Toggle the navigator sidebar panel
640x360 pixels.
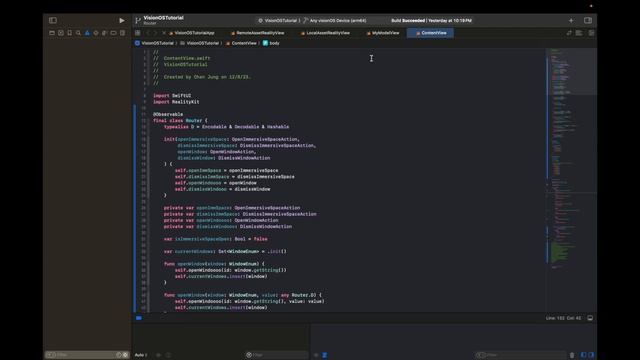[53, 20]
